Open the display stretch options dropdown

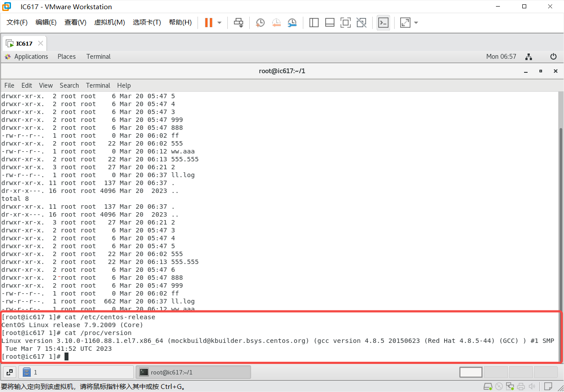pyautogui.click(x=416, y=22)
